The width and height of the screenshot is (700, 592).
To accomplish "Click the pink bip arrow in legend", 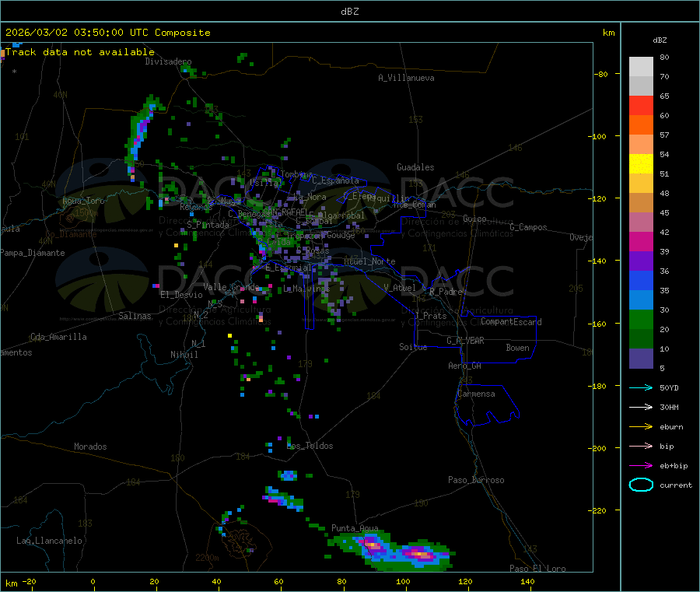I will coord(641,446).
